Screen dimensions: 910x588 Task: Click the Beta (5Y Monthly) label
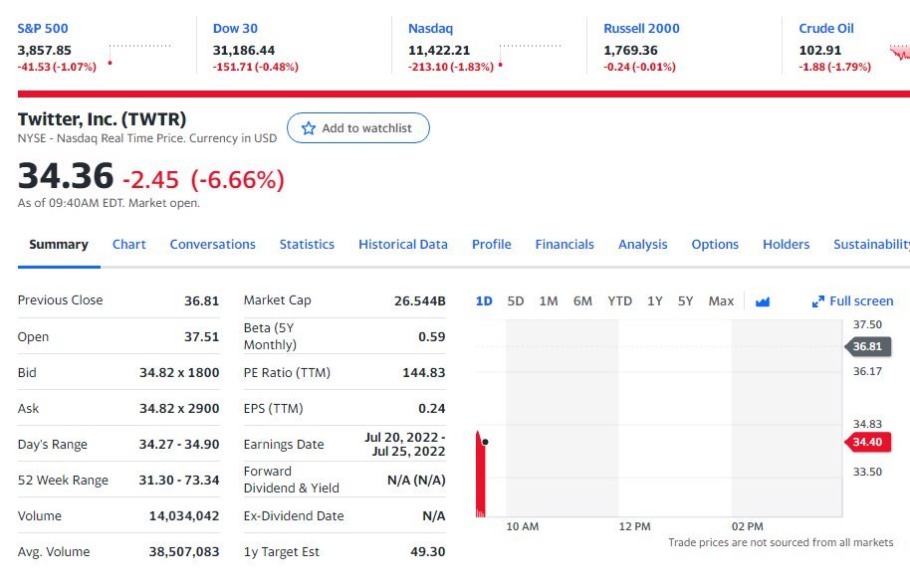click(x=270, y=336)
